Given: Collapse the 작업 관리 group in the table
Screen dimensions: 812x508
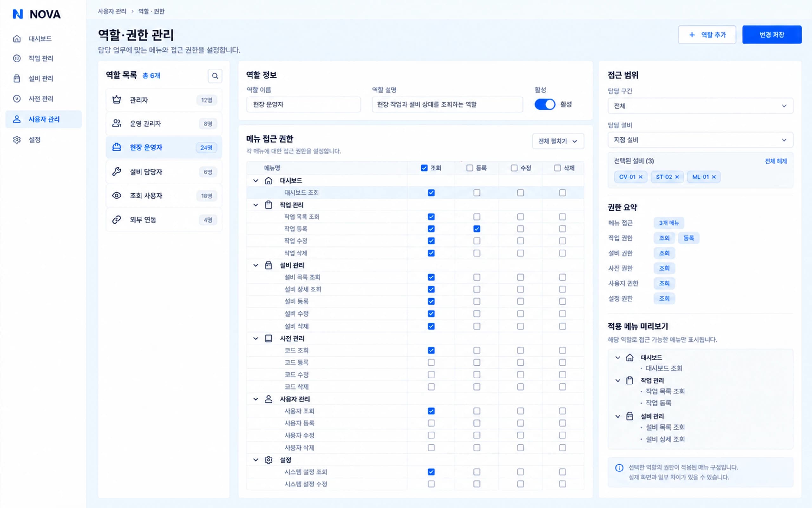Looking at the screenshot, I should (x=256, y=205).
